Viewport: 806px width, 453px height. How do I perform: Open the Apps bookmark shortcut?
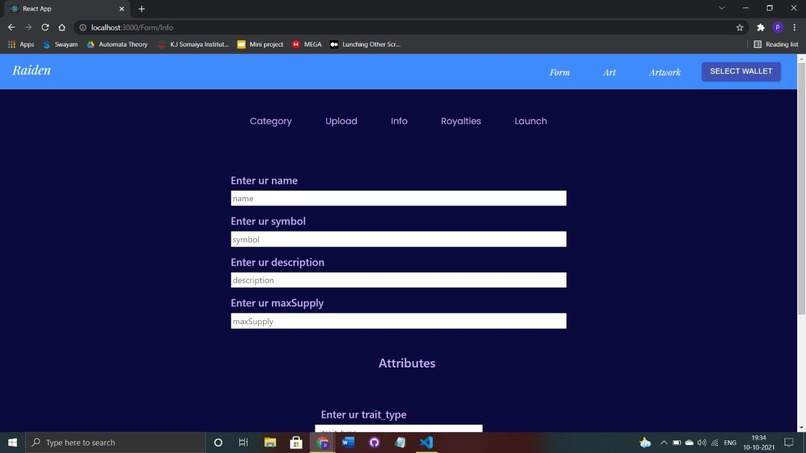click(21, 45)
